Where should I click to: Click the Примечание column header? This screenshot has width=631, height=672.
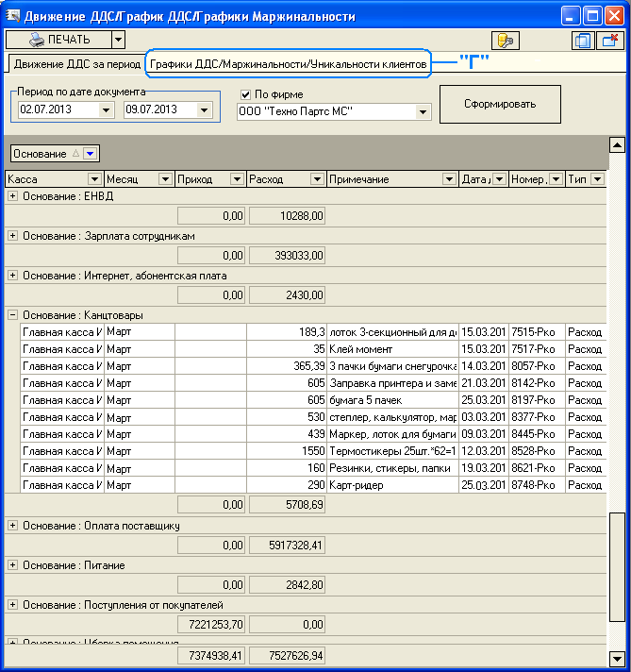point(391,179)
